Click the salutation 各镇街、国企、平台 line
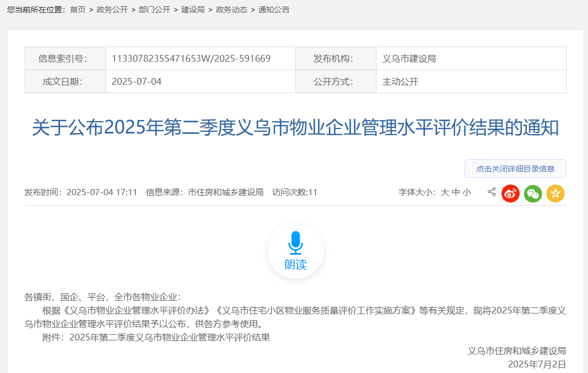 [103, 297]
